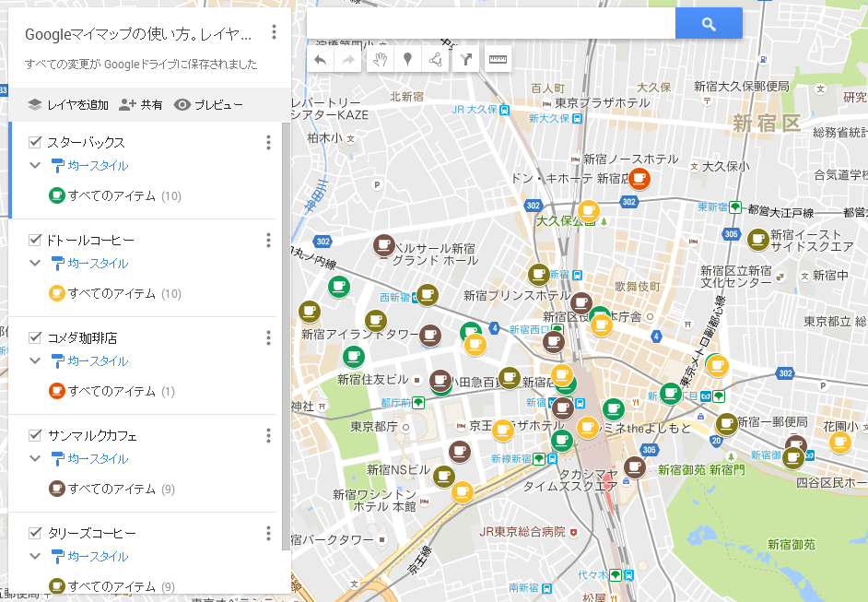Select the draw line tool

click(435, 60)
